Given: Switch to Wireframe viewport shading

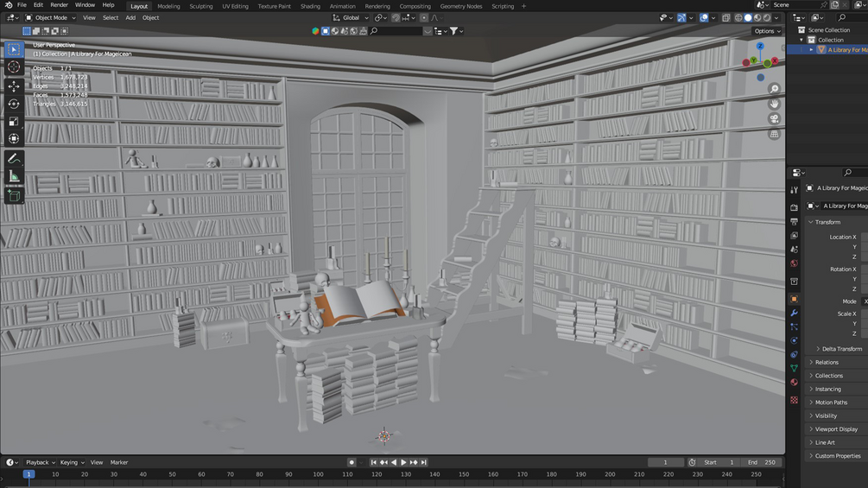Looking at the screenshot, I should pyautogui.click(x=738, y=17).
